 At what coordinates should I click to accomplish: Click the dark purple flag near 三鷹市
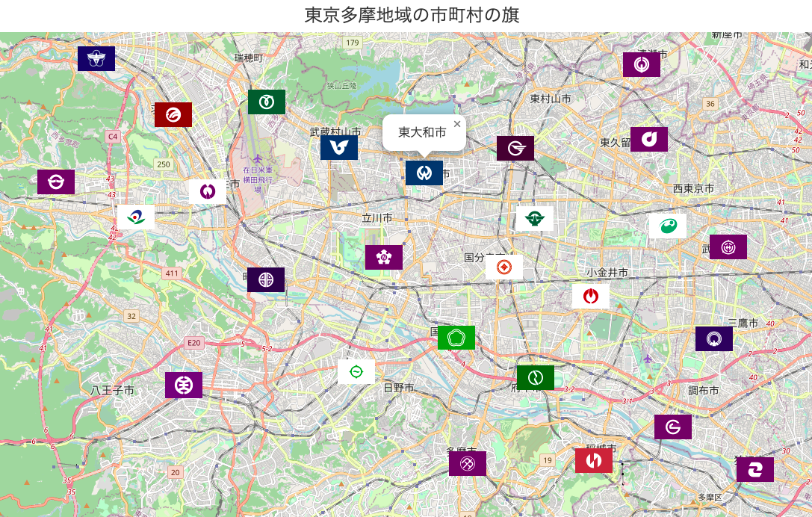pos(714,338)
